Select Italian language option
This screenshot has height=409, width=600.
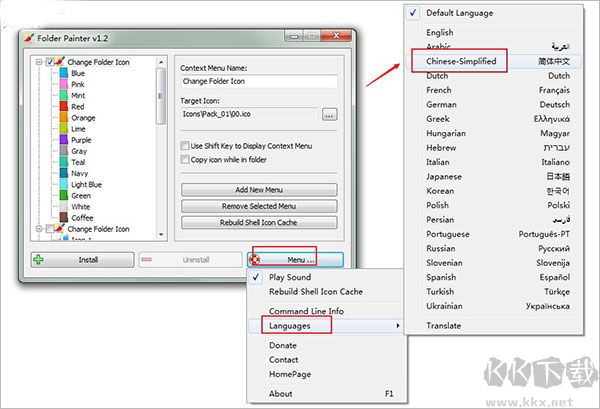pyautogui.click(x=494, y=162)
